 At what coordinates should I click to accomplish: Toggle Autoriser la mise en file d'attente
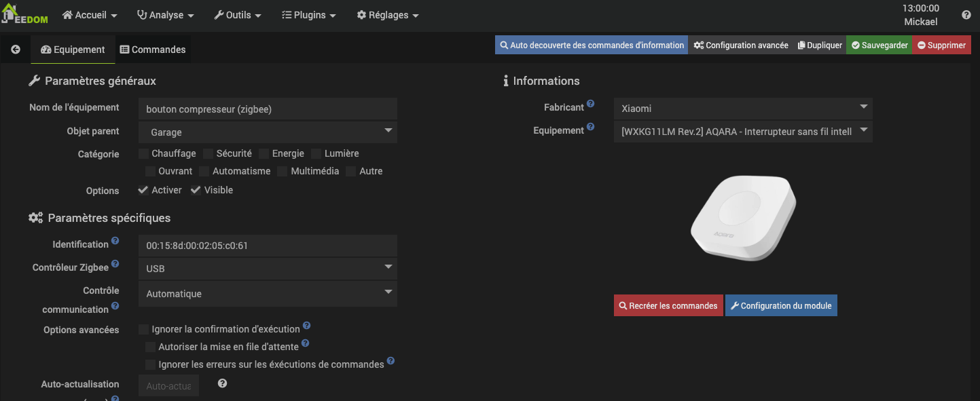click(151, 347)
